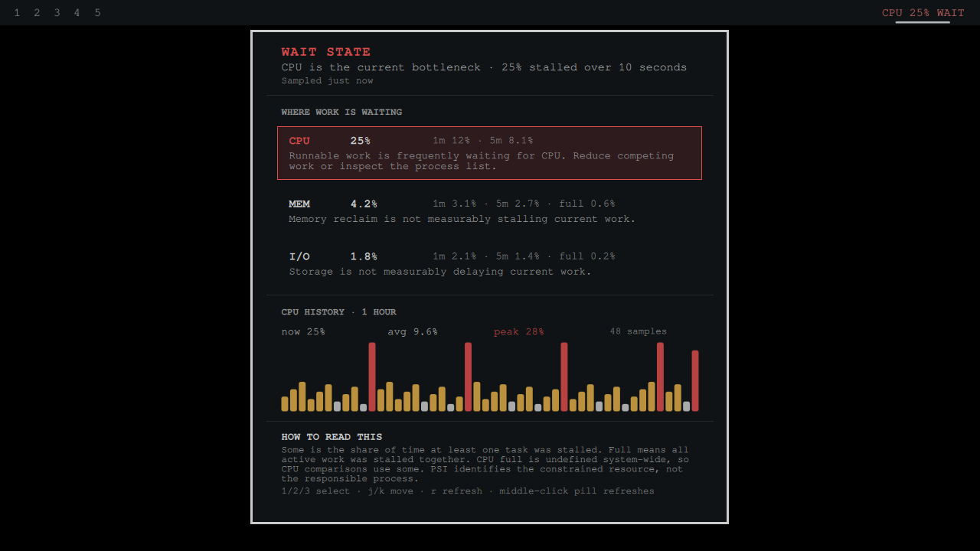Click the CPU 25% WAIT status pill

pos(923,13)
